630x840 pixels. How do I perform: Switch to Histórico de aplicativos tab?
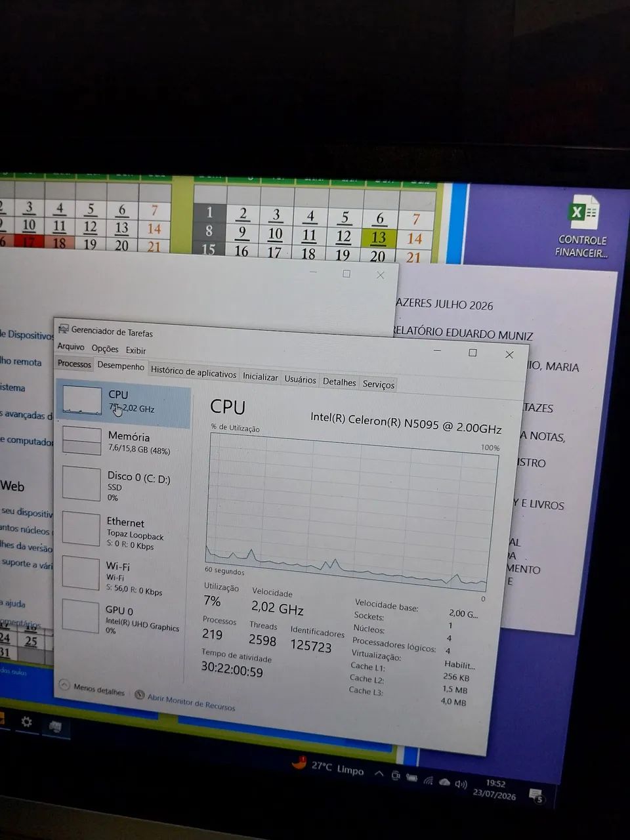click(x=194, y=372)
